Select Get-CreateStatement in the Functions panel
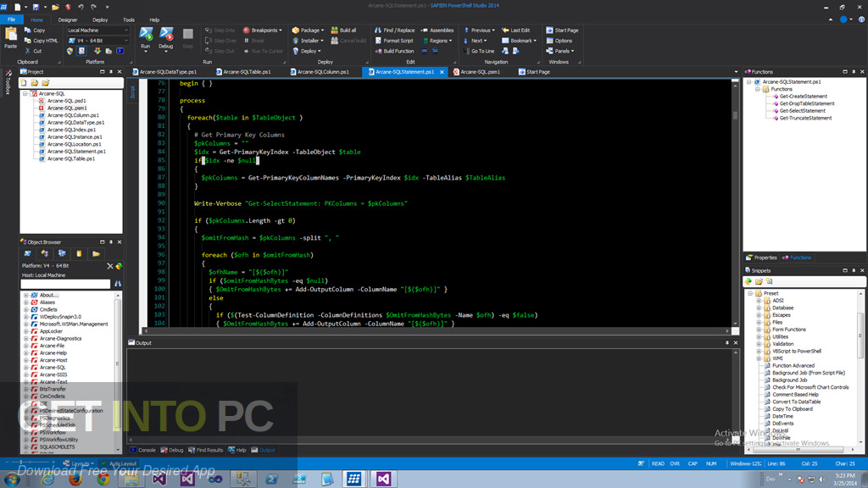 [803, 97]
